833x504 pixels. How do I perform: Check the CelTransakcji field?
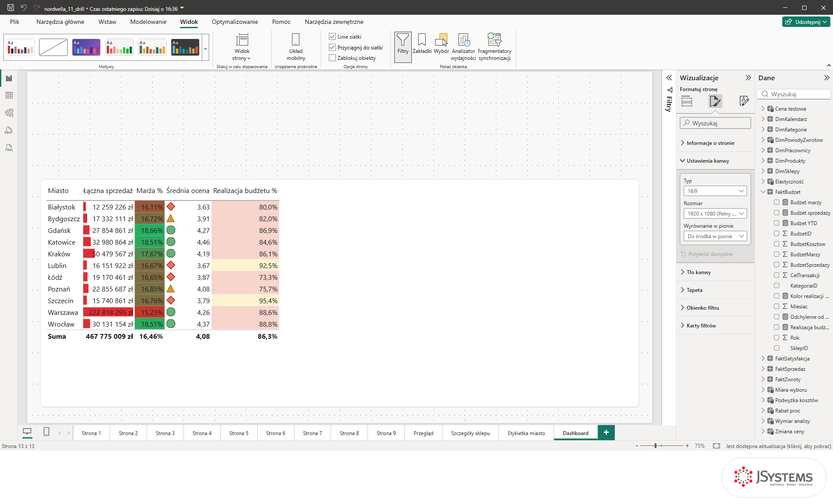click(x=777, y=275)
